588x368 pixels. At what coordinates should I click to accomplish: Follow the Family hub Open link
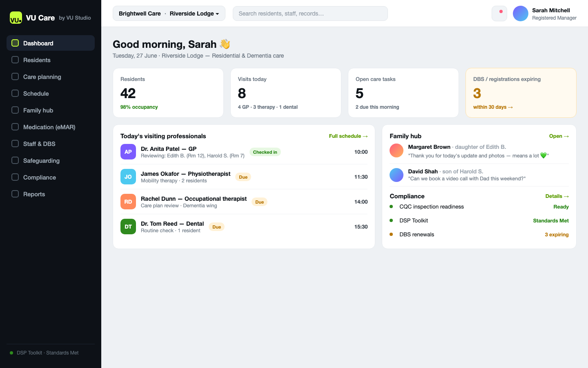coord(559,136)
